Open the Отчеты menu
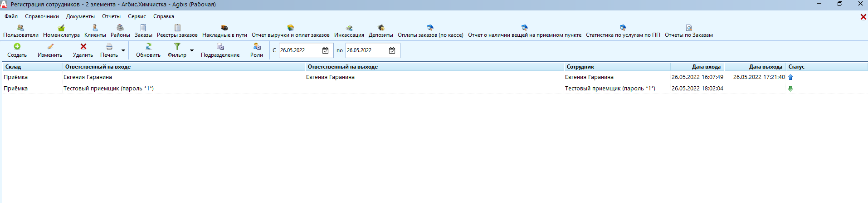The width and height of the screenshot is (868, 203). pyautogui.click(x=111, y=16)
